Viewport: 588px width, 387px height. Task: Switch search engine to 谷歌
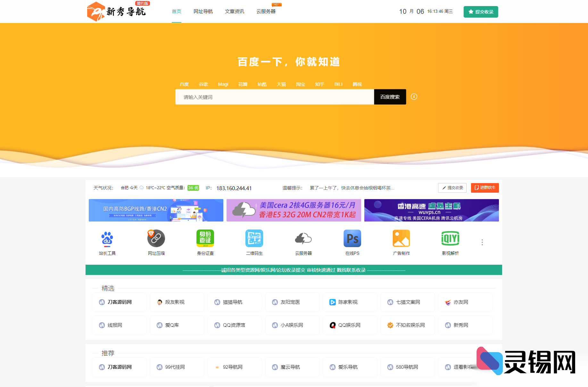point(204,84)
